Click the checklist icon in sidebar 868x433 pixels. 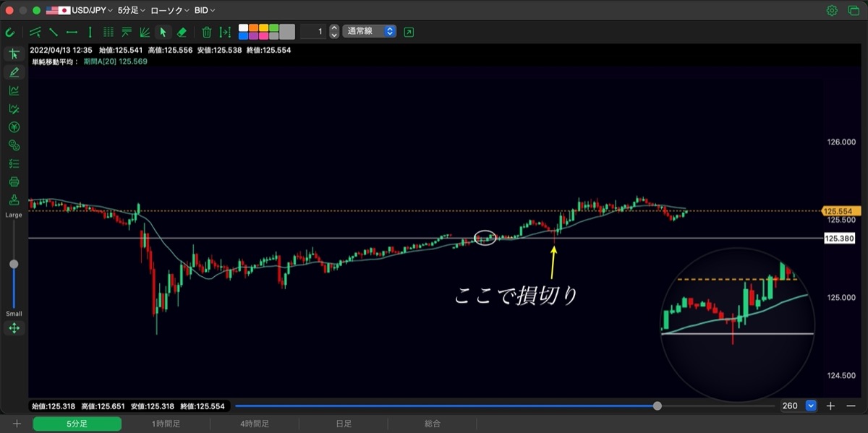[x=14, y=163]
